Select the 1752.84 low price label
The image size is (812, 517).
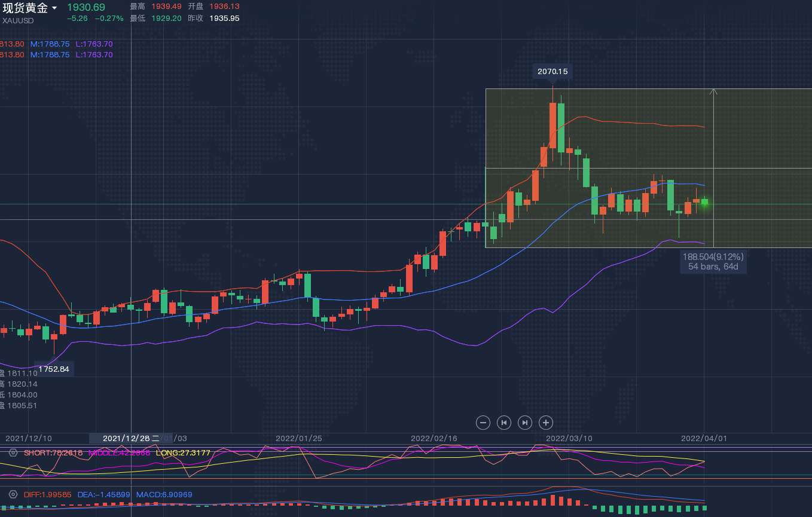pos(54,369)
